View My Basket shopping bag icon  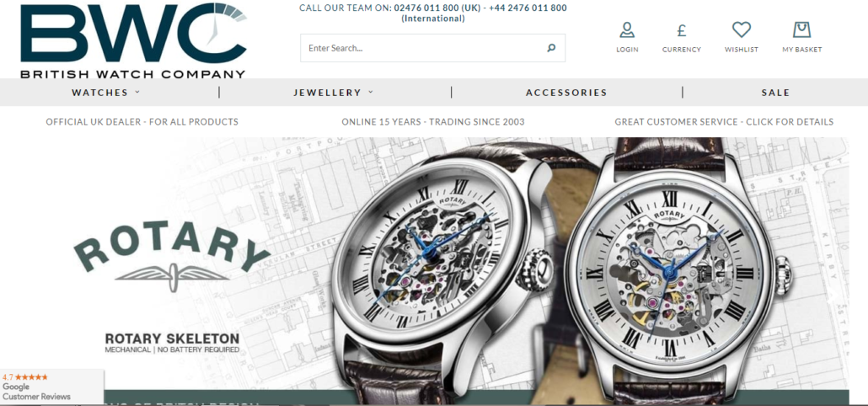point(801,29)
